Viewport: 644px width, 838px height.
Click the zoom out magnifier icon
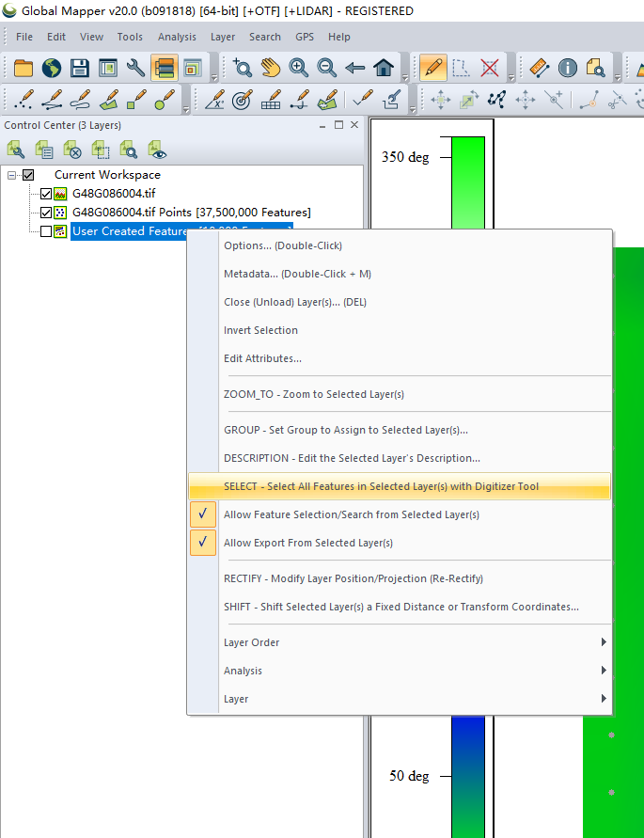pyautogui.click(x=326, y=68)
